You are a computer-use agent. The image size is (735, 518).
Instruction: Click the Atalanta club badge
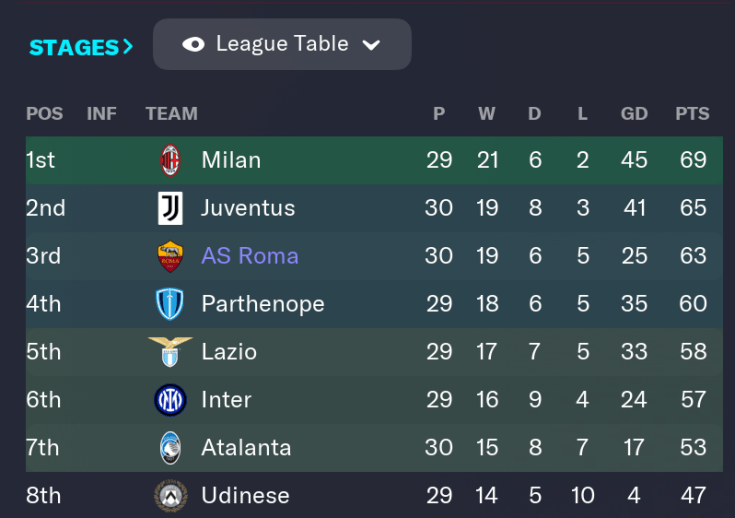(x=170, y=447)
